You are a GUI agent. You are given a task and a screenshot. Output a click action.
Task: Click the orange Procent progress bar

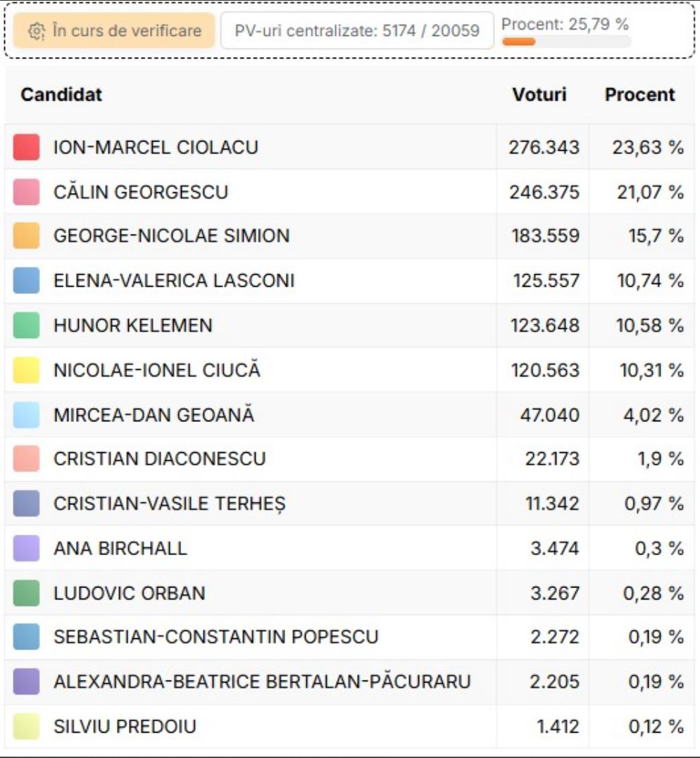click(x=519, y=42)
